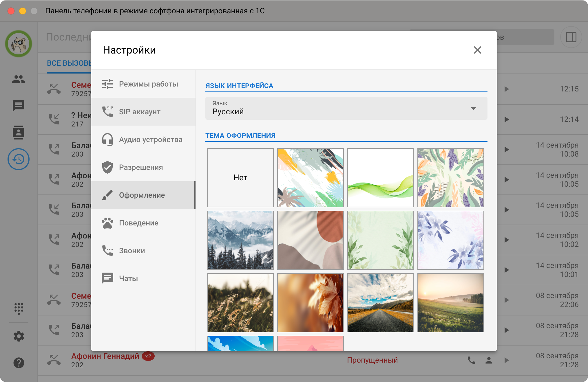The height and width of the screenshot is (382, 588).
Task: Close the Настройки dialog
Action: coord(478,50)
